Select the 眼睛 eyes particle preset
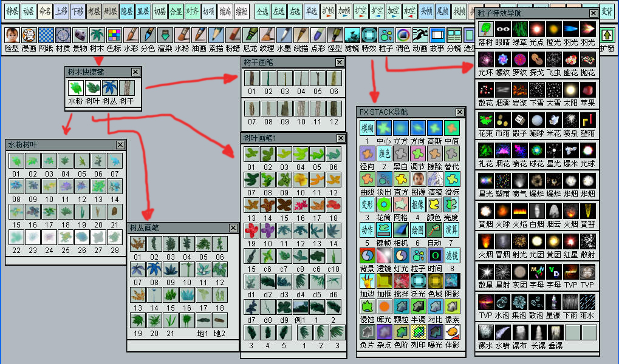The height and width of the screenshot is (364, 619). pyautogui.click(x=502, y=29)
